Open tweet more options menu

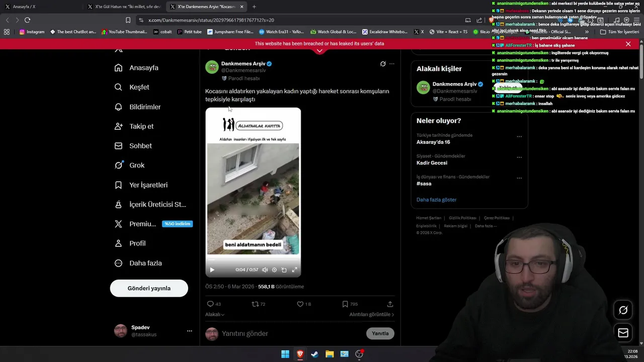pos(392,64)
